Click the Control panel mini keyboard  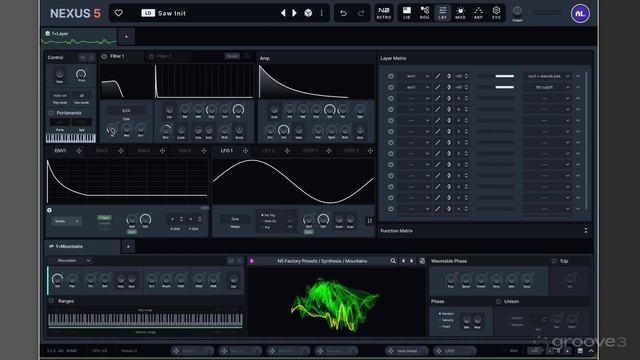point(71,138)
